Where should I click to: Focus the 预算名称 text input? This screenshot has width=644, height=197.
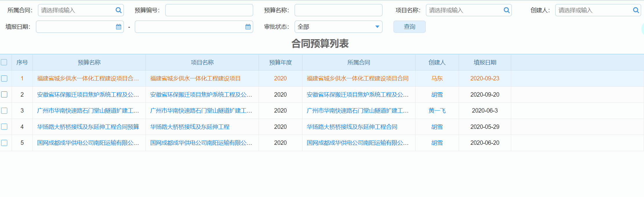338,10
